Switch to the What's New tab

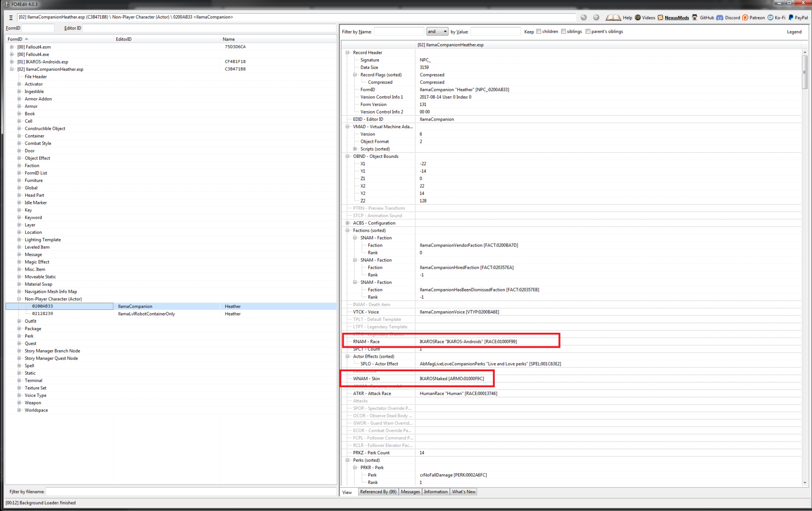click(x=464, y=492)
